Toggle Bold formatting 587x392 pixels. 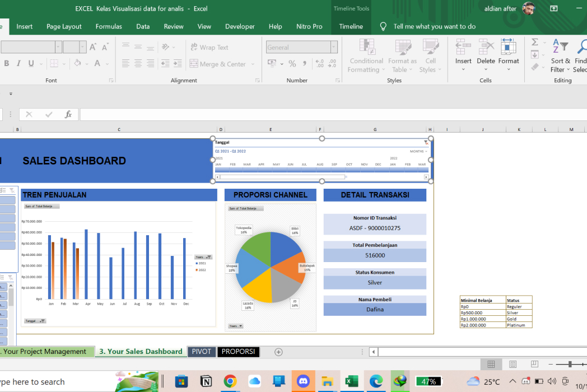point(6,64)
